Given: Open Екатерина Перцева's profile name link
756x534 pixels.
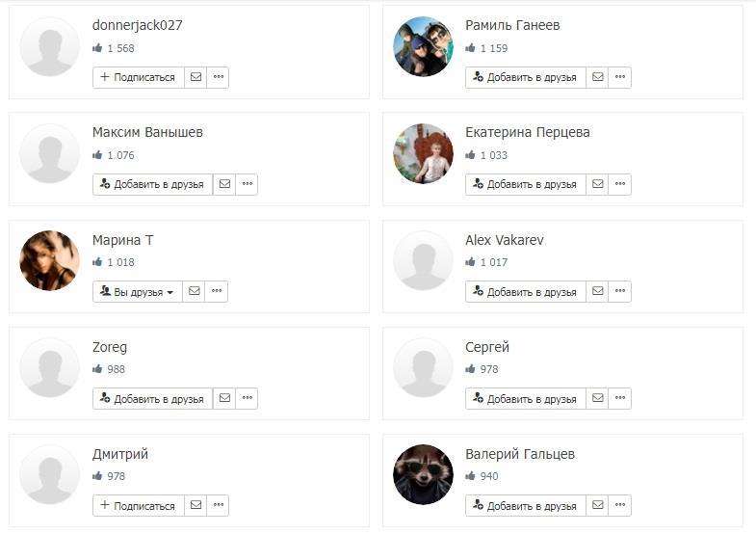Looking at the screenshot, I should pyautogui.click(x=527, y=132).
